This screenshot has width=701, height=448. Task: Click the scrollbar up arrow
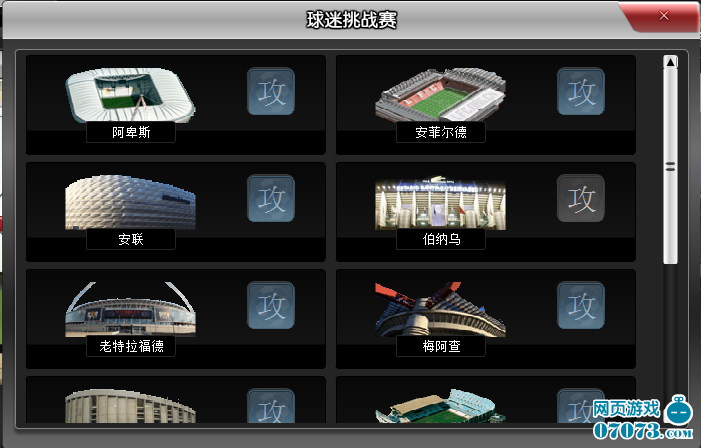point(671,62)
